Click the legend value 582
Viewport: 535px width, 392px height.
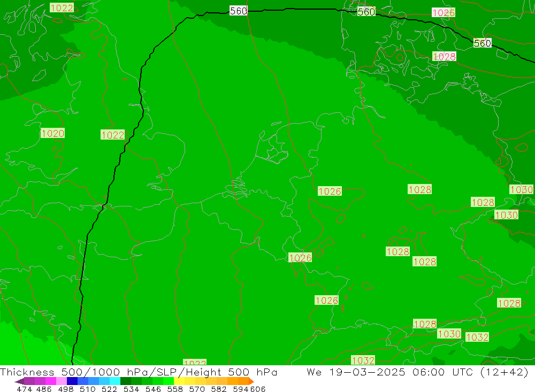tap(219, 389)
